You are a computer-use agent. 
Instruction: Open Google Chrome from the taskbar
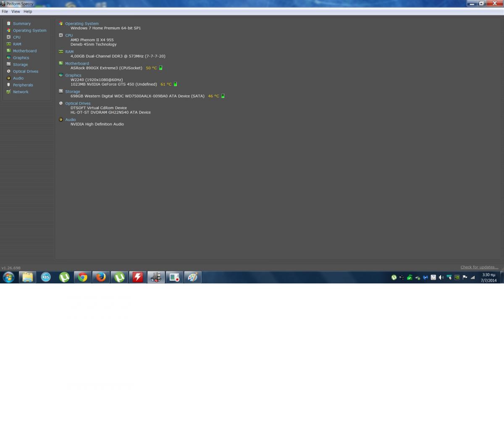tap(83, 277)
